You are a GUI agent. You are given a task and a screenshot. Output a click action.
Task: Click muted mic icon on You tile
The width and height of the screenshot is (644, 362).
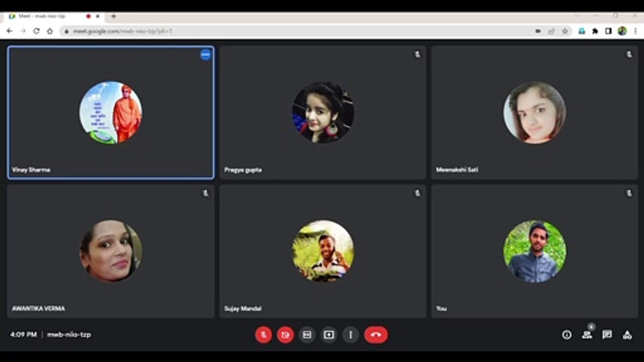pyautogui.click(x=629, y=193)
